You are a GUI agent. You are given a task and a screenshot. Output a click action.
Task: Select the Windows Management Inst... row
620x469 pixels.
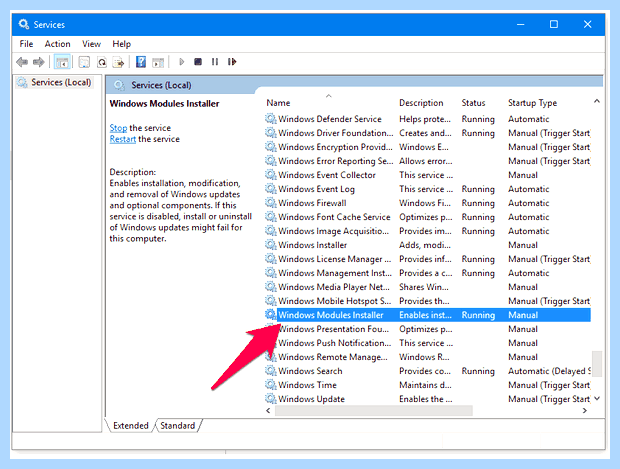tap(427, 273)
